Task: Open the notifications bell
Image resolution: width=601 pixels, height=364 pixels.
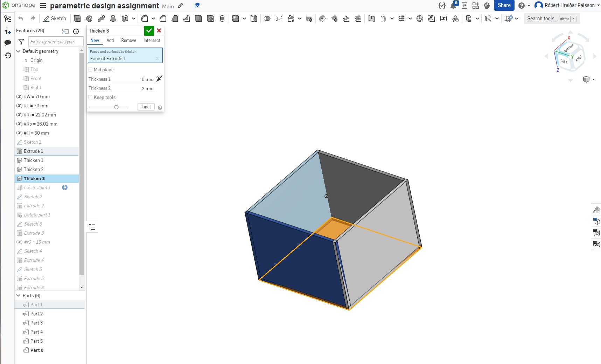Action: (x=454, y=5)
